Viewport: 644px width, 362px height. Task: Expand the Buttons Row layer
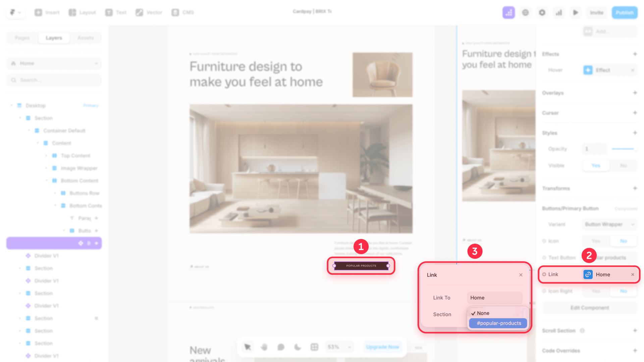pos(55,193)
